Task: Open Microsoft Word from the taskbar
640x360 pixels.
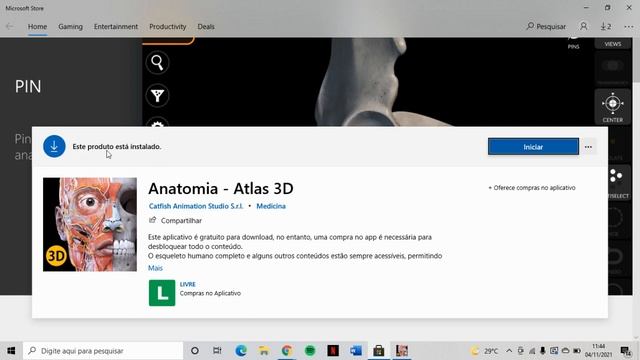Action: pyautogui.click(x=356, y=351)
